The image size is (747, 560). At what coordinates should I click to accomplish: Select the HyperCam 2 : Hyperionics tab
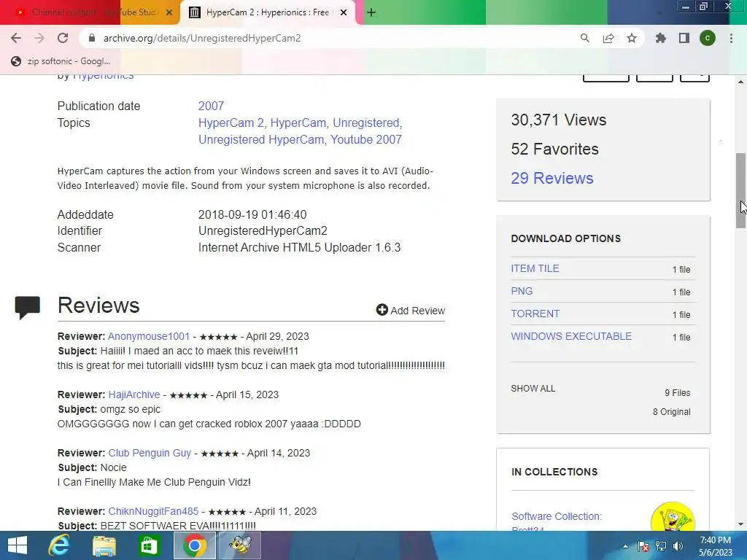(268, 12)
